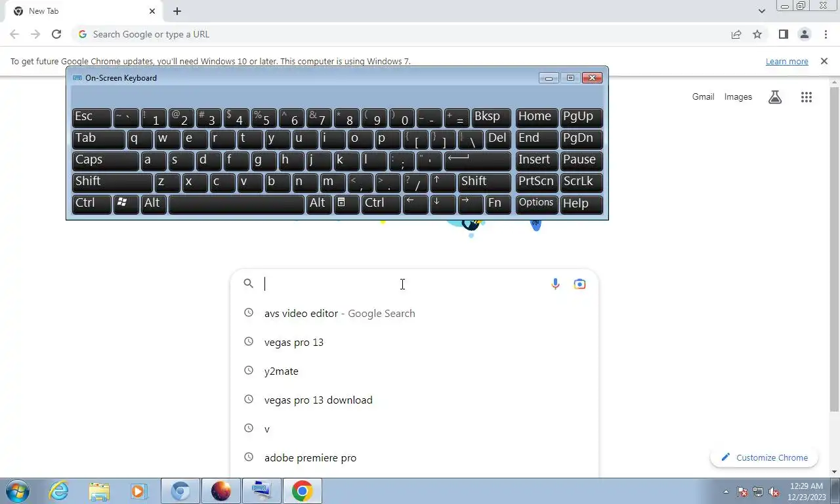Tap the down arrow key on keyboard
Viewport: 840px width, 504px height.
point(443,204)
